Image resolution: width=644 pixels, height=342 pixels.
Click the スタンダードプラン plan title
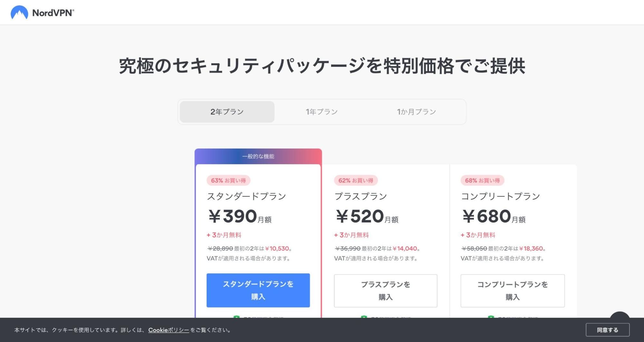[x=246, y=196]
